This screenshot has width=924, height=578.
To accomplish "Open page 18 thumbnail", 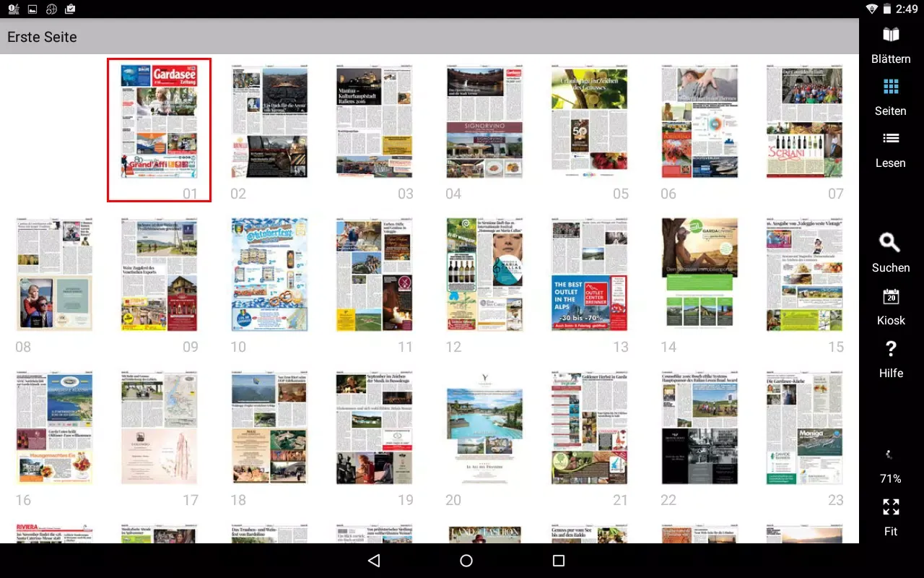I will (269, 428).
